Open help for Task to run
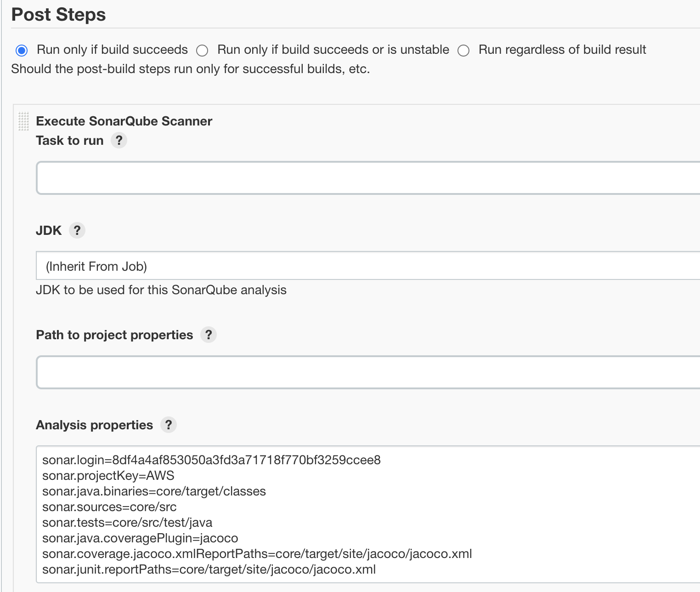700x592 pixels. pyautogui.click(x=119, y=140)
